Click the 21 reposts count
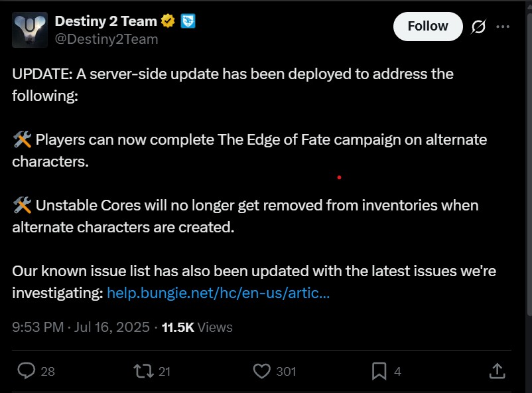 point(165,372)
